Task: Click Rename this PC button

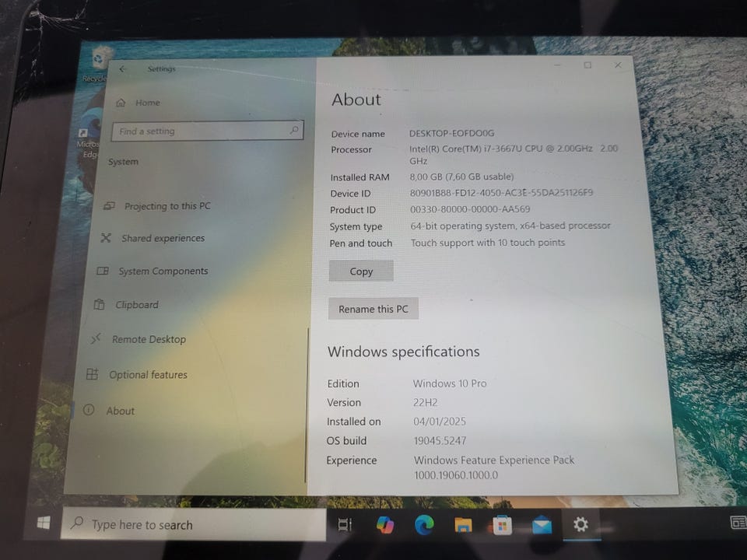Action: pyautogui.click(x=373, y=309)
